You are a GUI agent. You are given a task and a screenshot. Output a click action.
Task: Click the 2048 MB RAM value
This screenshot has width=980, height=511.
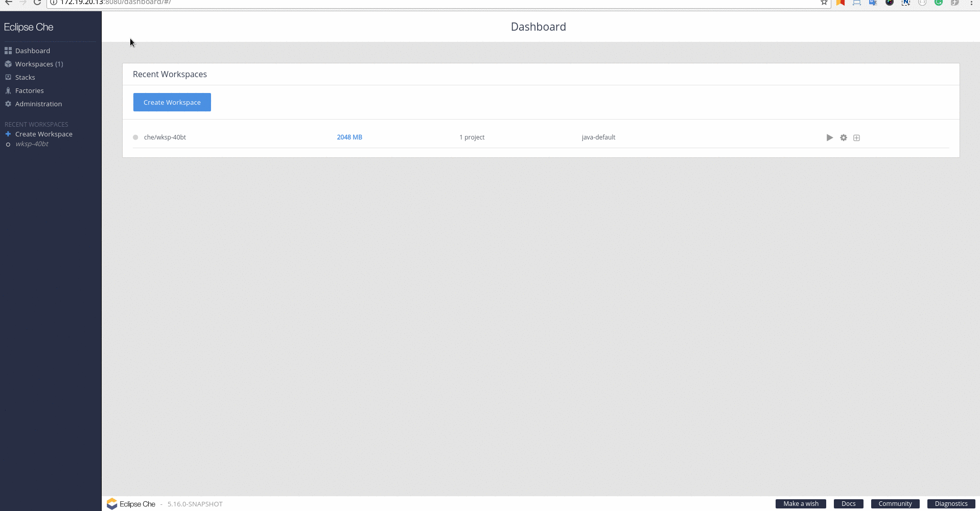tap(349, 137)
